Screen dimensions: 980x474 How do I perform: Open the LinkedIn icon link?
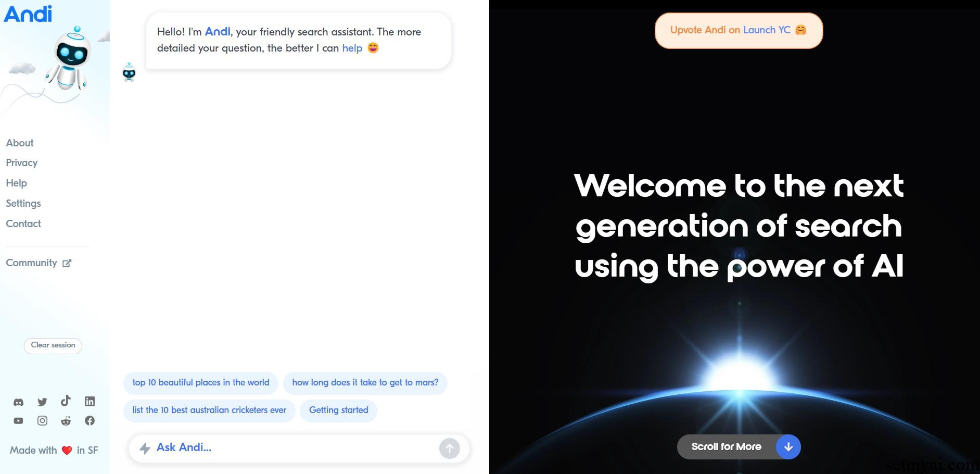[x=90, y=401]
